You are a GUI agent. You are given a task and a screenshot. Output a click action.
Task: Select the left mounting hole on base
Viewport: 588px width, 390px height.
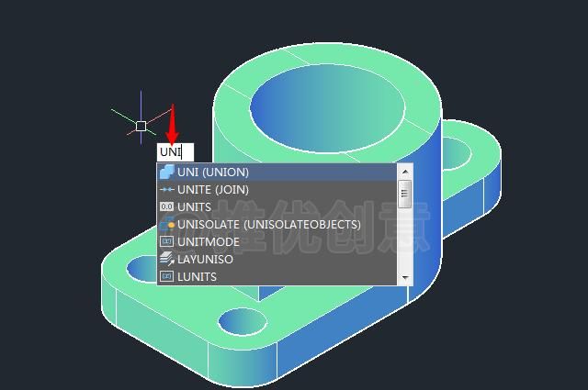pyautogui.click(x=141, y=268)
